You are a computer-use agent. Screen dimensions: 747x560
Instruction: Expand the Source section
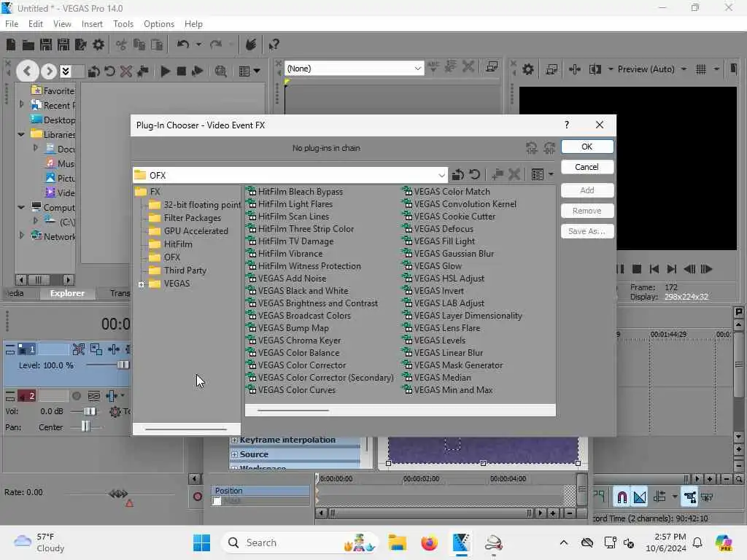(234, 455)
